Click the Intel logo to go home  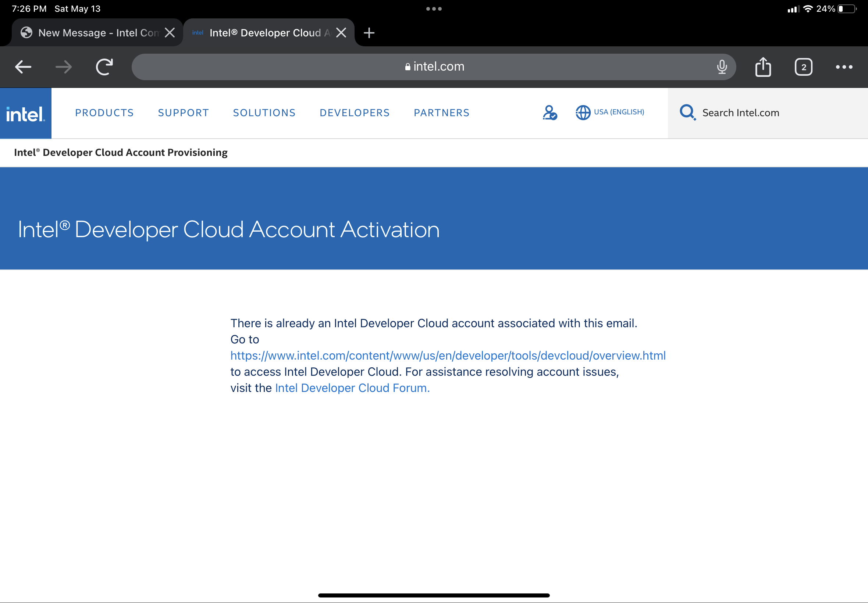click(x=25, y=113)
